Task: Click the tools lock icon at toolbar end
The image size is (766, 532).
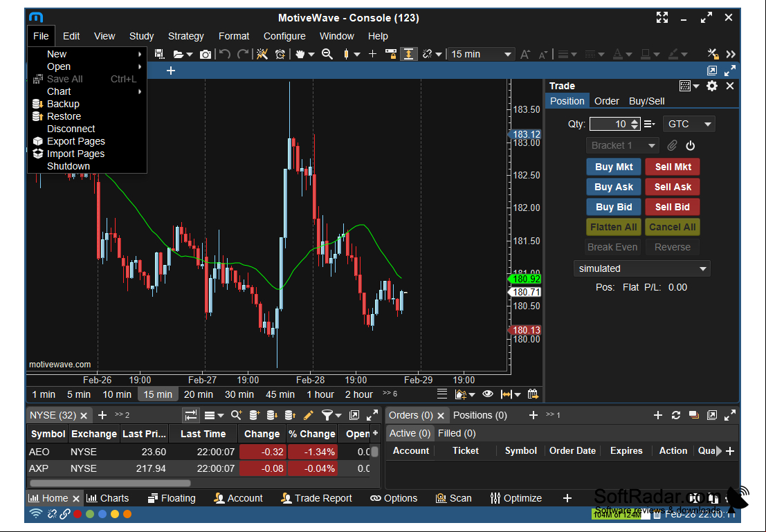Action: pyautogui.click(x=713, y=54)
